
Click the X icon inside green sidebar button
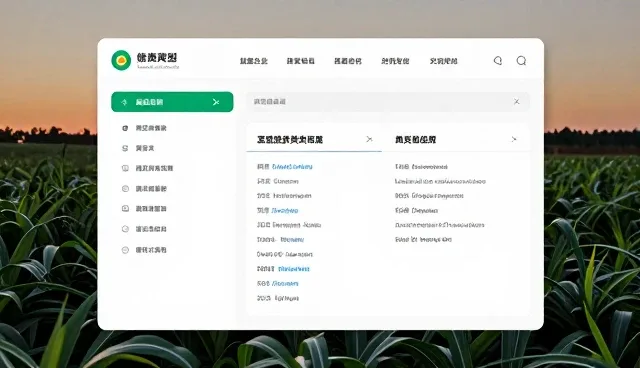tap(216, 102)
